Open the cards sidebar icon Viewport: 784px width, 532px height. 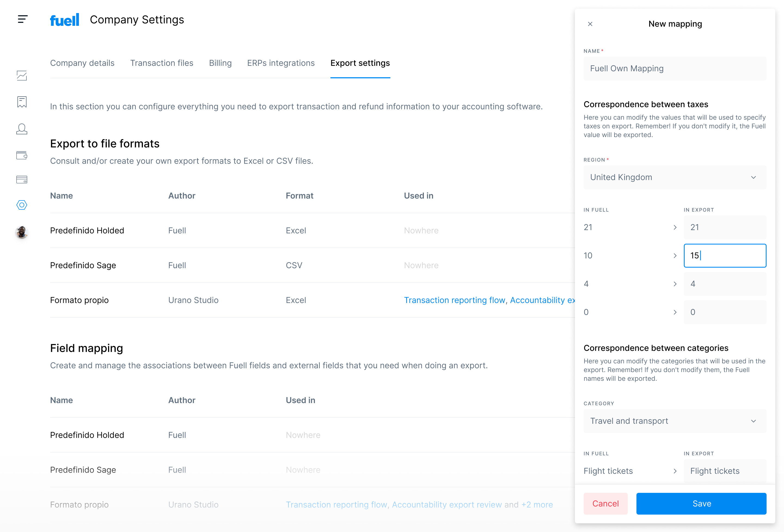22,179
